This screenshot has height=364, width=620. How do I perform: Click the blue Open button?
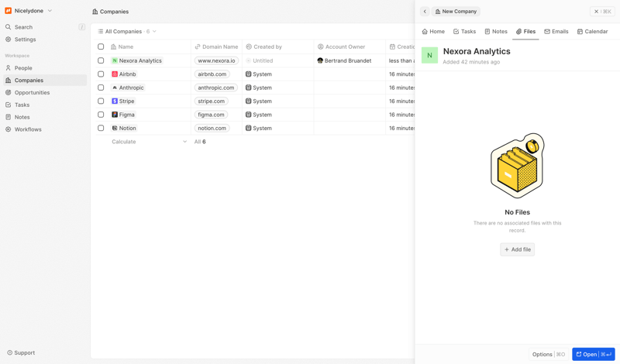594,354
